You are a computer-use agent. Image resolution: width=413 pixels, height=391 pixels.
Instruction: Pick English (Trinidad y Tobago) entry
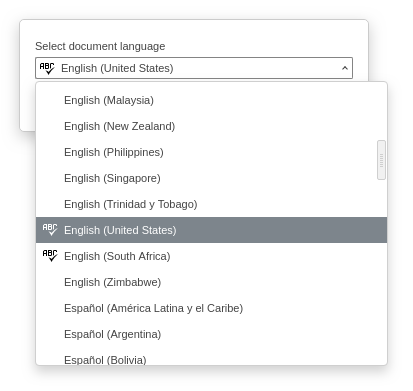click(211, 204)
